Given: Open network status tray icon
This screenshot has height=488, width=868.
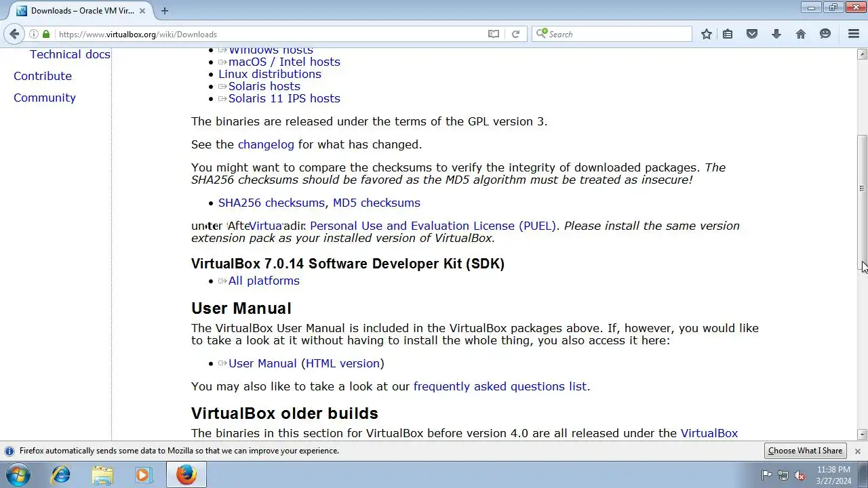Looking at the screenshot, I should click(783, 475).
